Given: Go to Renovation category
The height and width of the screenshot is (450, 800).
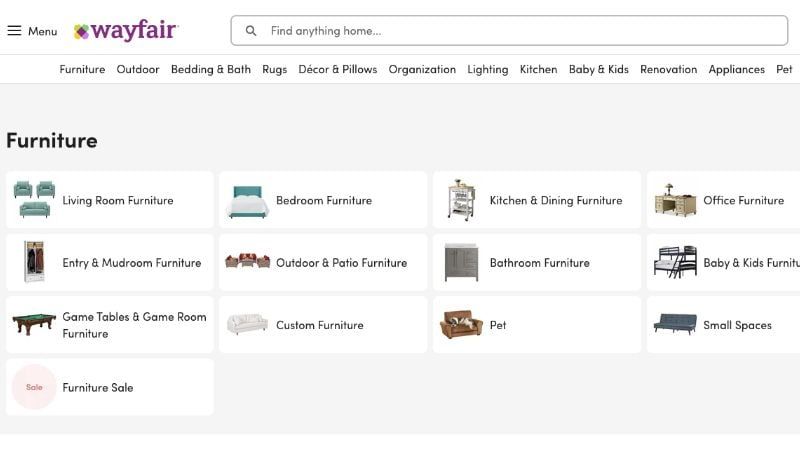Looking at the screenshot, I should [668, 69].
